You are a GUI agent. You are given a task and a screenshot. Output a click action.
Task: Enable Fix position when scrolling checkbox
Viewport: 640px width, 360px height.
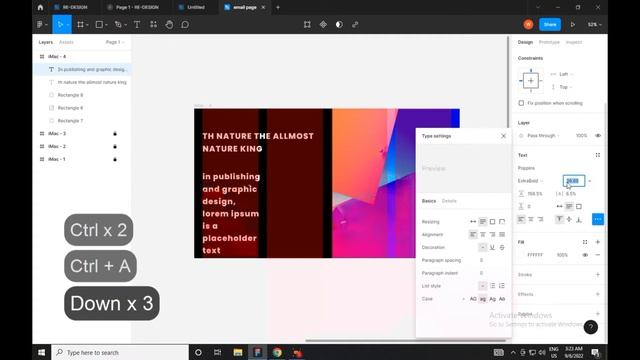(521, 103)
